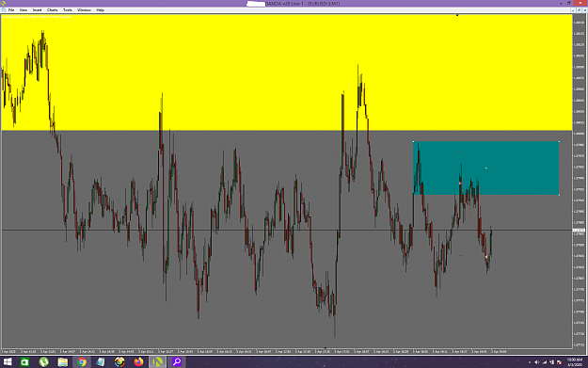Open File Explorer from the taskbar
This screenshot has height=368, width=588.
pyautogui.click(x=63, y=362)
